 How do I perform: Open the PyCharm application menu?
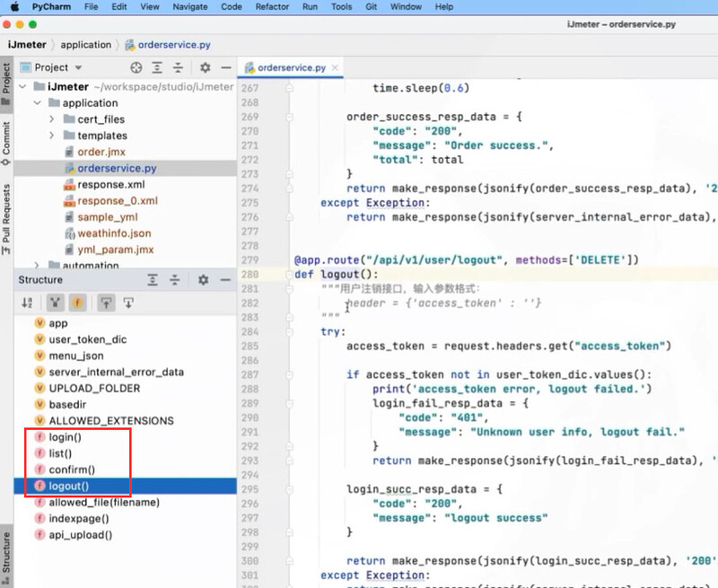[51, 6]
